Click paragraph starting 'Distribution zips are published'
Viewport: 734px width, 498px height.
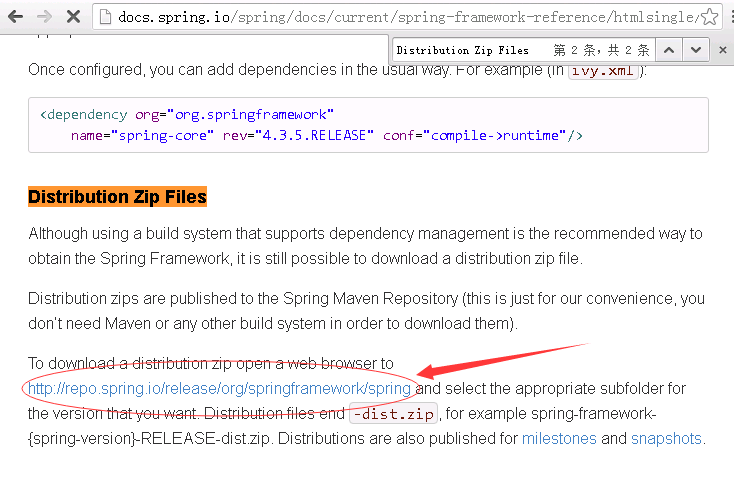(366, 311)
